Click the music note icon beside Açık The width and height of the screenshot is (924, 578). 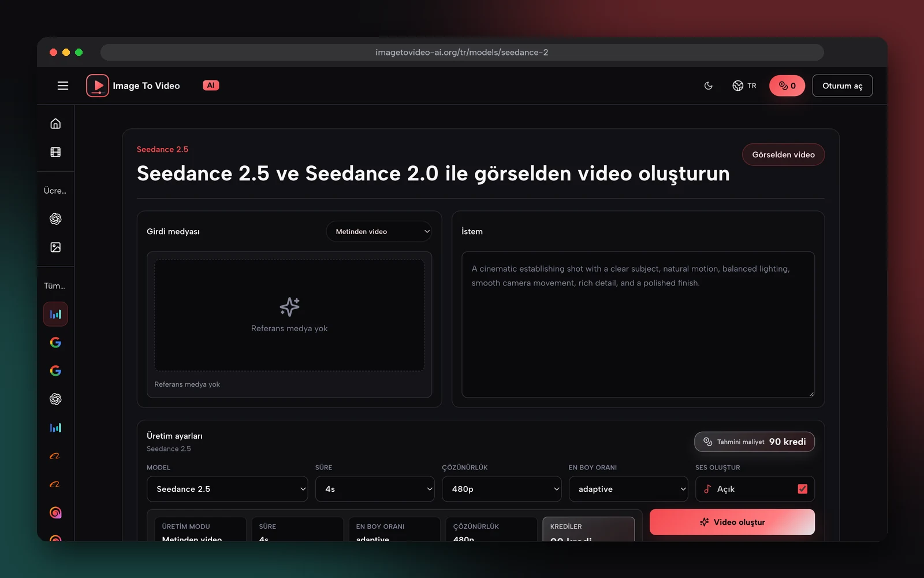(707, 489)
